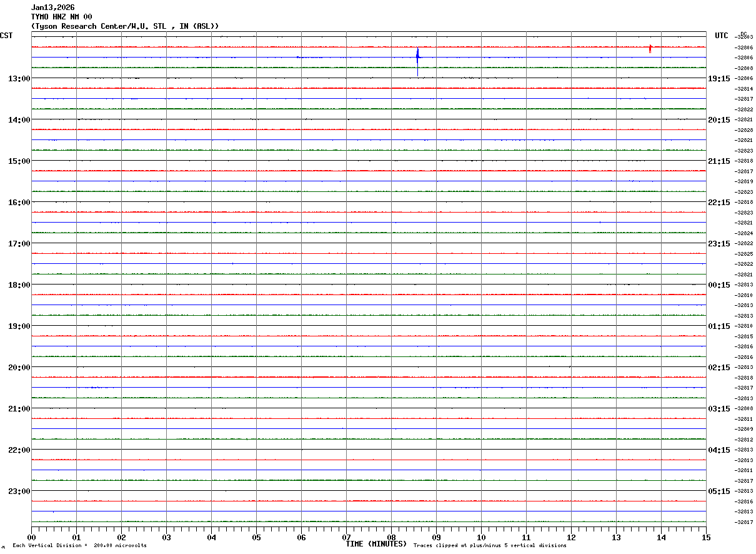Click the Each Vertical Division scale note
This screenshot has height=554, width=756.
tap(79, 545)
